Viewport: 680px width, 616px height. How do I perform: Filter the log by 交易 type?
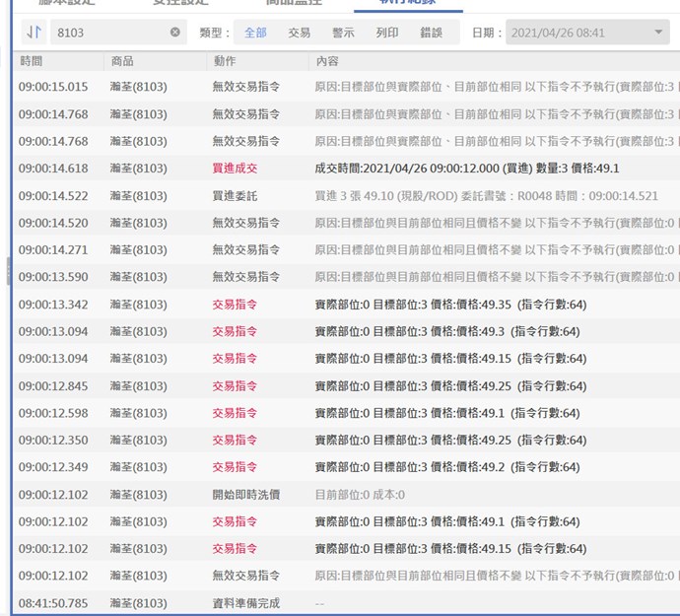point(300,33)
